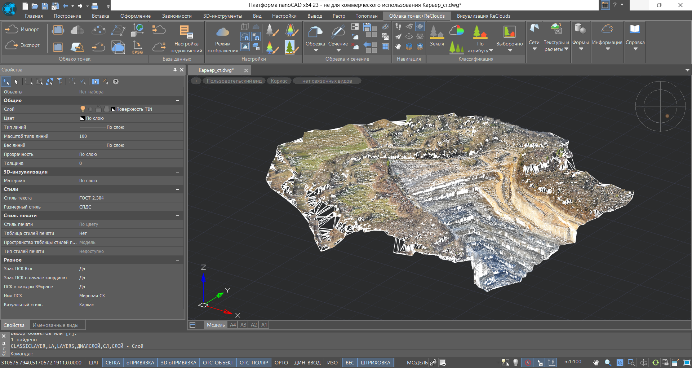Screen dimensions: 692x368
Task: Toggle ОРТО mode in status bar
Action: click(x=281, y=363)
